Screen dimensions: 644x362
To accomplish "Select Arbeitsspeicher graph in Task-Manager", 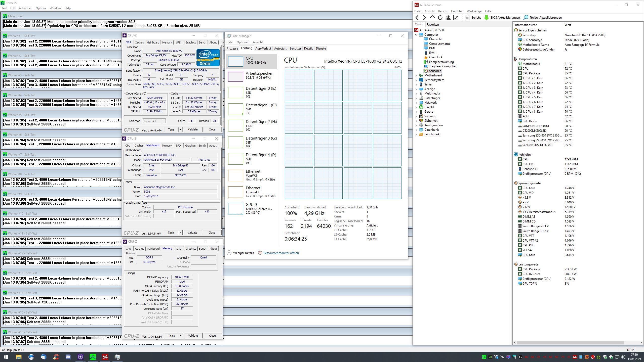I will click(251, 76).
